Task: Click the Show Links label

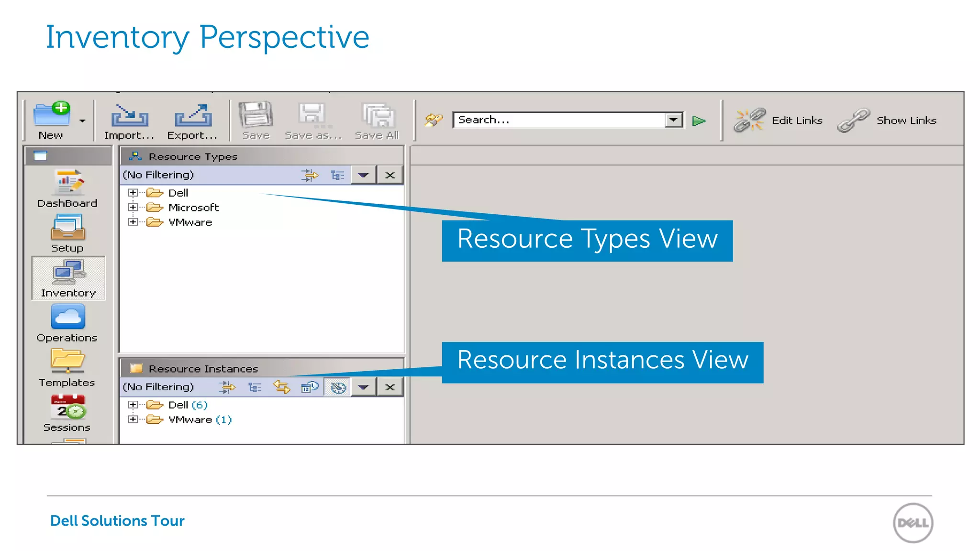Action: (x=907, y=121)
